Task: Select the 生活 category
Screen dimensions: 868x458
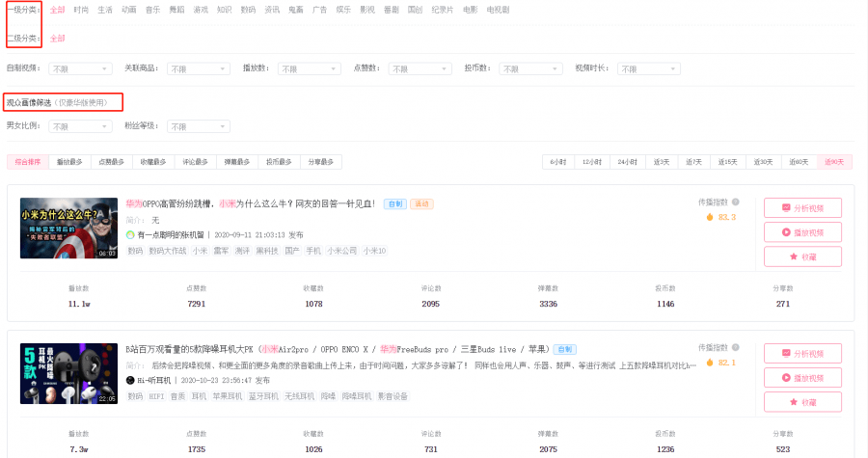Action: click(104, 10)
